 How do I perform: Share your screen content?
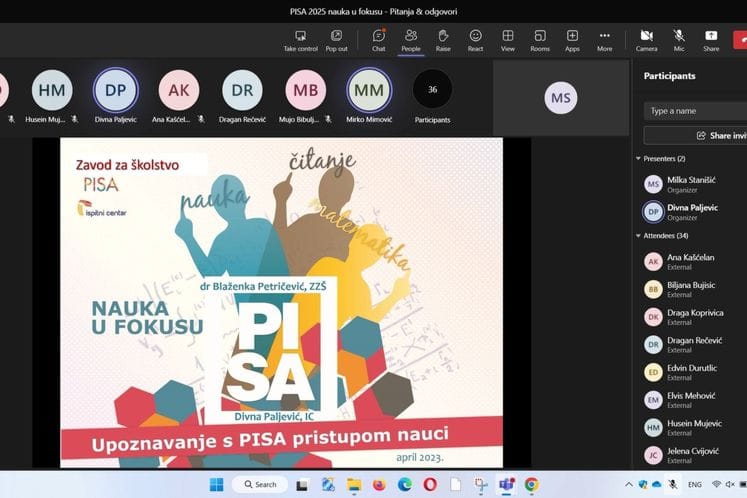coord(711,41)
